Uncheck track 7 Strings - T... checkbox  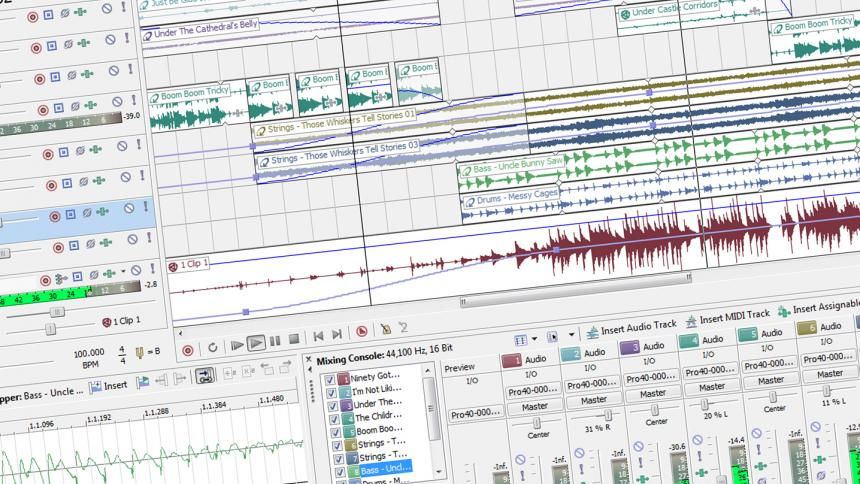340,459
